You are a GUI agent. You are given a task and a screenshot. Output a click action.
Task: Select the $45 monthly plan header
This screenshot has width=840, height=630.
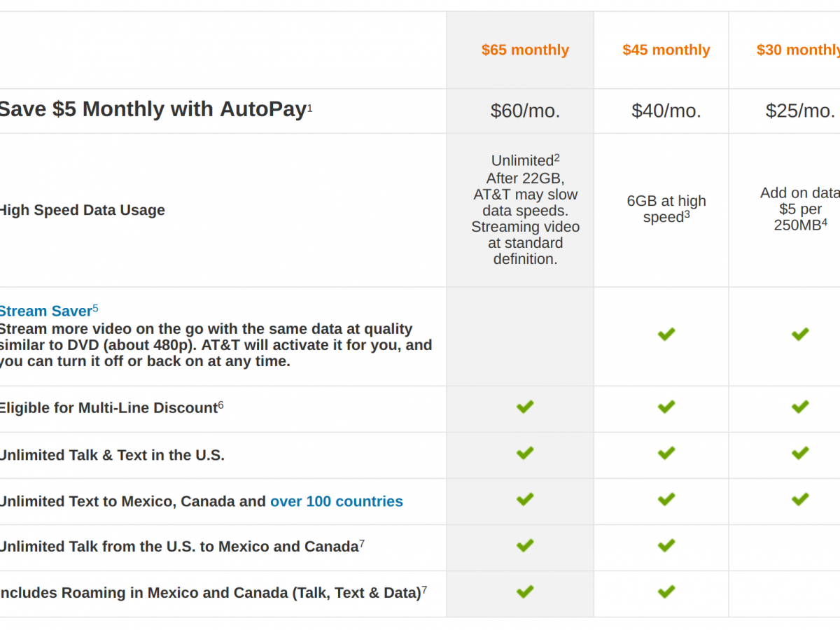pos(666,50)
